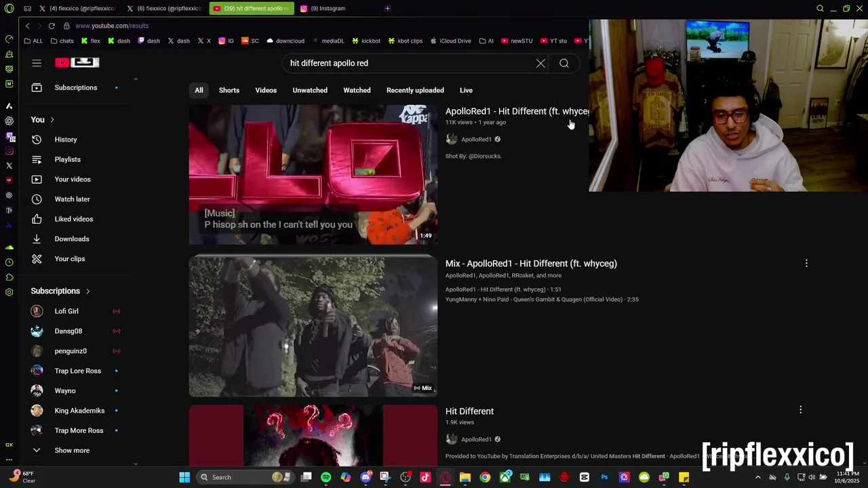Open ApolloRed1 channel under first result
The height and width of the screenshot is (488, 868).
476,140
